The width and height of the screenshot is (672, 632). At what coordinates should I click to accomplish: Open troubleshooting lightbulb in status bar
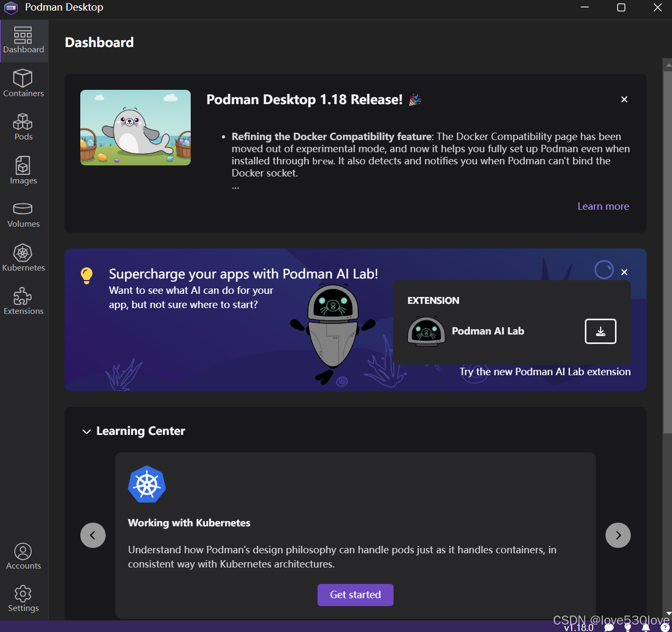point(628,628)
